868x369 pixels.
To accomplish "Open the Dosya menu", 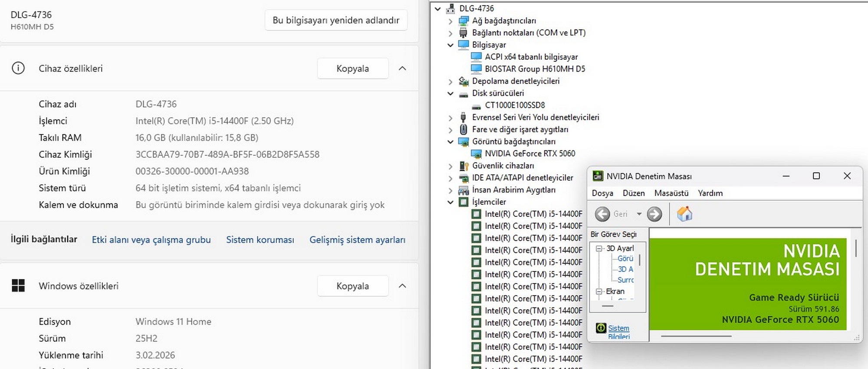I will click(602, 193).
